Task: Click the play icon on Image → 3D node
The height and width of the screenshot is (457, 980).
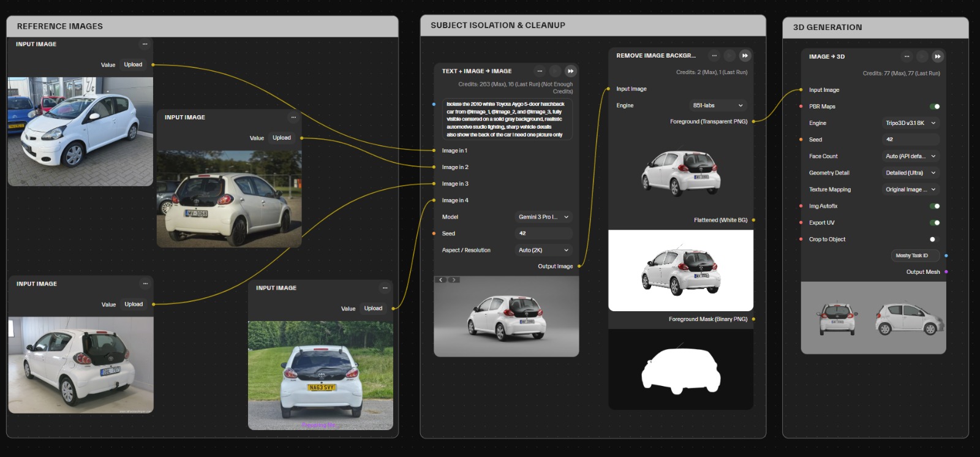Action: [x=922, y=56]
